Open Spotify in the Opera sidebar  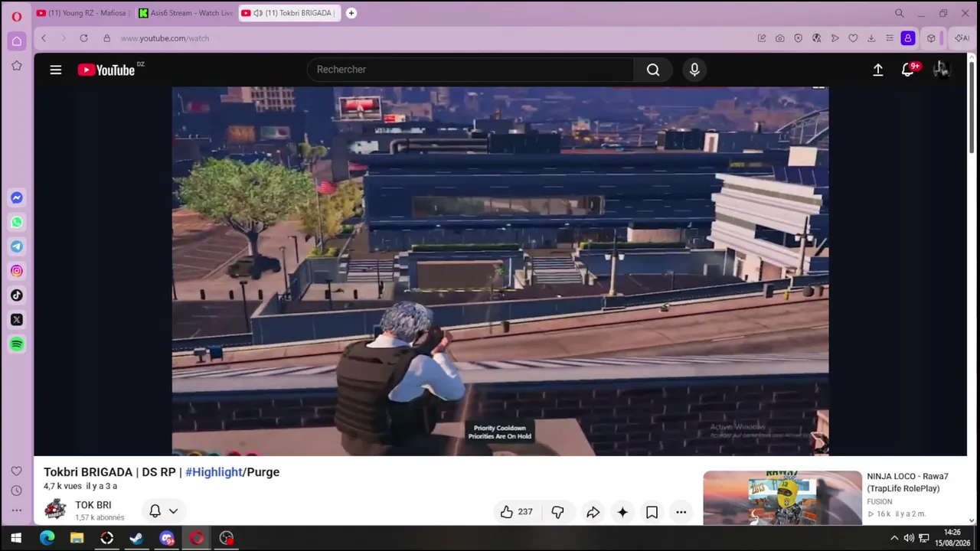[x=16, y=344]
